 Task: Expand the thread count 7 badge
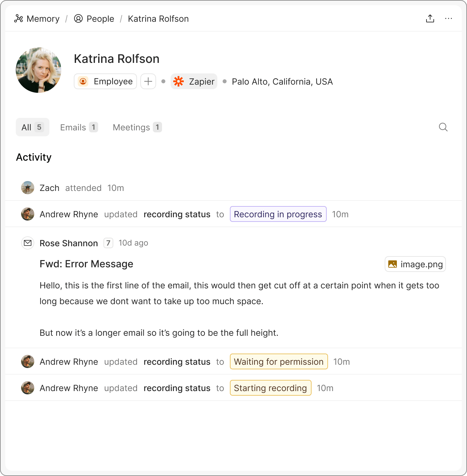pos(108,243)
